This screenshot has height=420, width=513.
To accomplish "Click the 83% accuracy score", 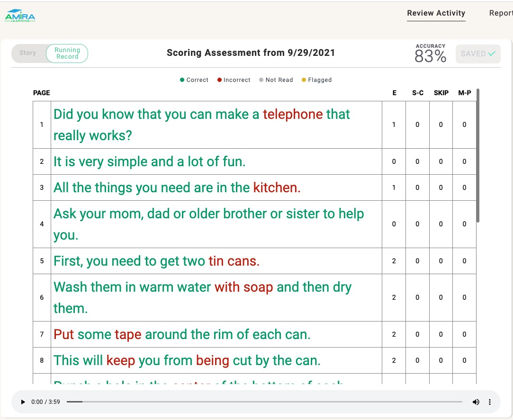I will 430,55.
